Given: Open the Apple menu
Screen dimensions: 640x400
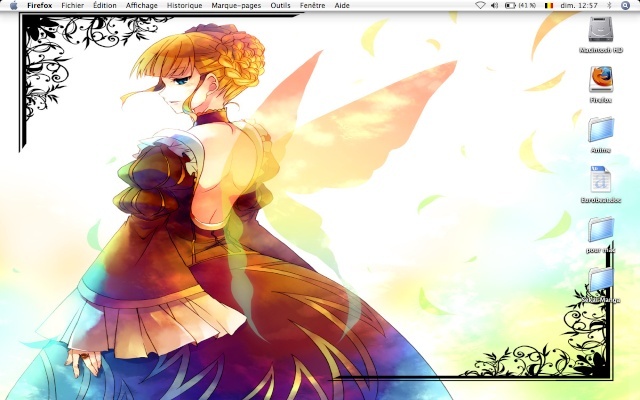Looking at the screenshot, I should [x=13, y=5].
